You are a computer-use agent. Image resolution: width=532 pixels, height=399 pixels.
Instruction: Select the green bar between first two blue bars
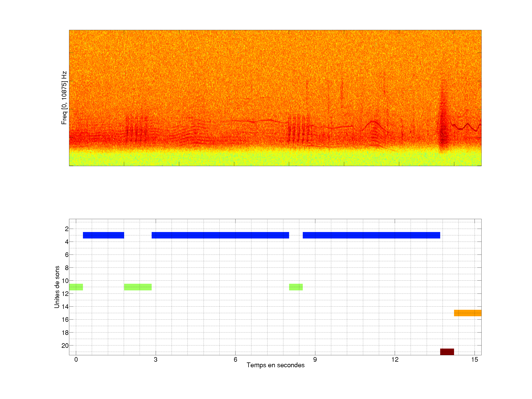point(138,287)
